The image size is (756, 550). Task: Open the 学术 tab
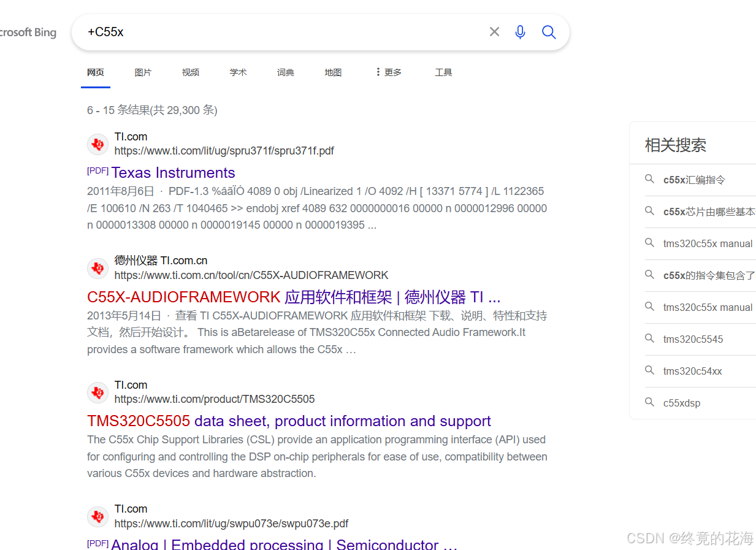(238, 72)
